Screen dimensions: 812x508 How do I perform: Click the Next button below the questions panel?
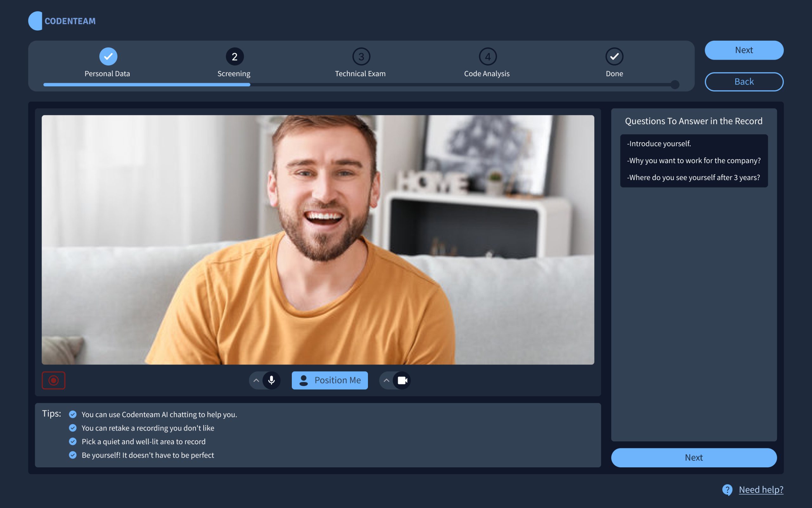pos(694,458)
